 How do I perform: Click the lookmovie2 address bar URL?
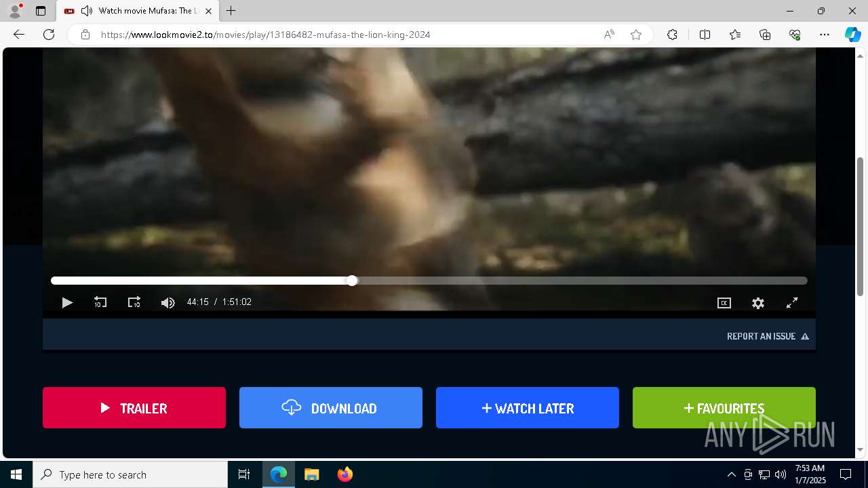click(265, 35)
